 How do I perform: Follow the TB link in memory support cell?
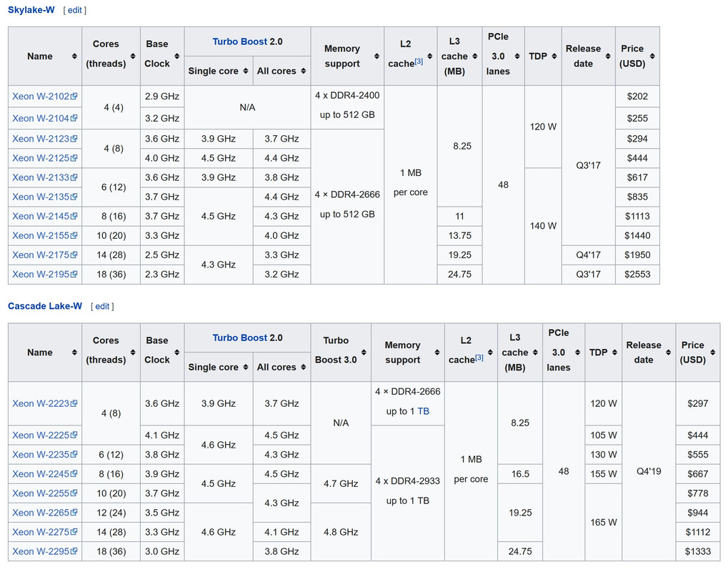[x=424, y=411]
